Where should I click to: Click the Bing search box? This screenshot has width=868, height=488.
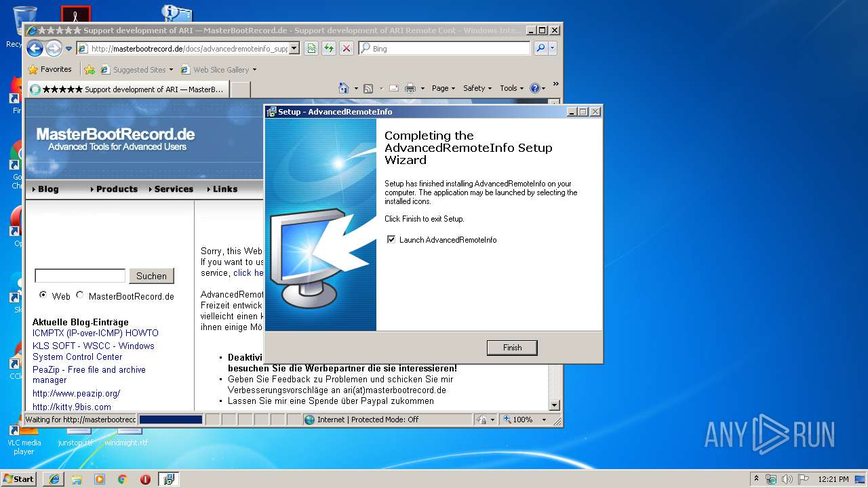pyautogui.click(x=444, y=48)
